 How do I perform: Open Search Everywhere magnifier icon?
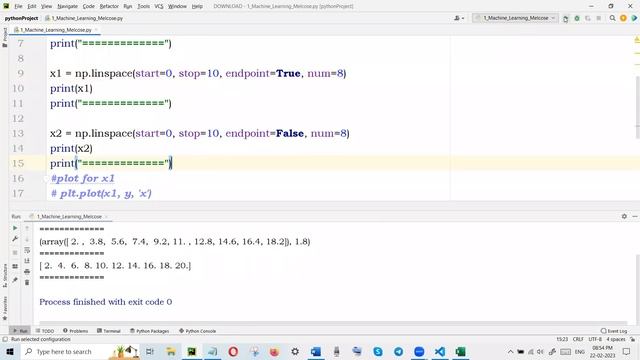tap(612, 18)
